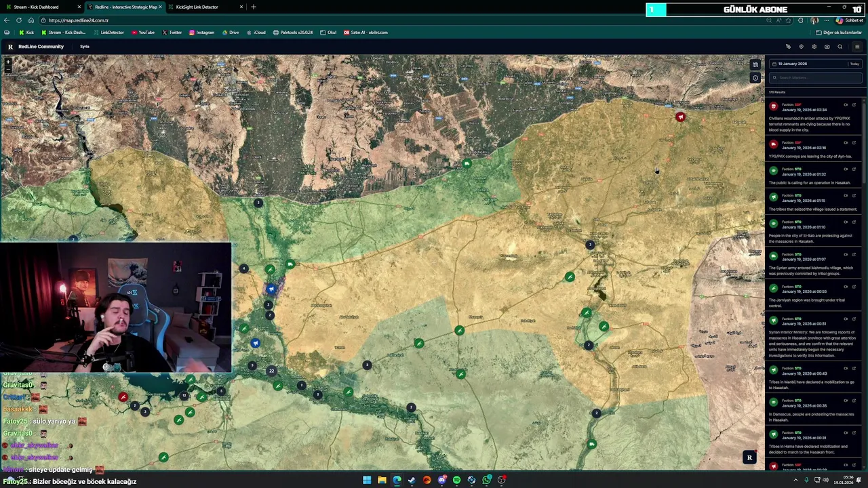This screenshot has height=488, width=868.
Task: Click the browser home button
Action: pyautogui.click(x=31, y=20)
